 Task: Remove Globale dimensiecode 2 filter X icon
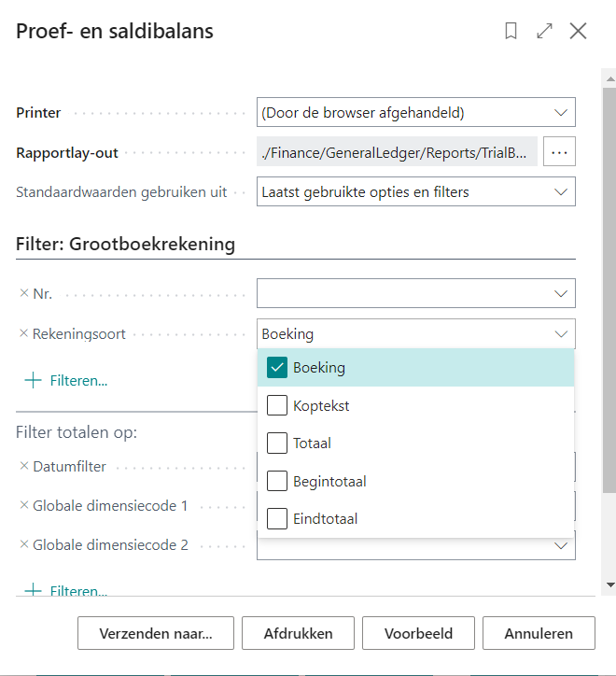point(24,544)
